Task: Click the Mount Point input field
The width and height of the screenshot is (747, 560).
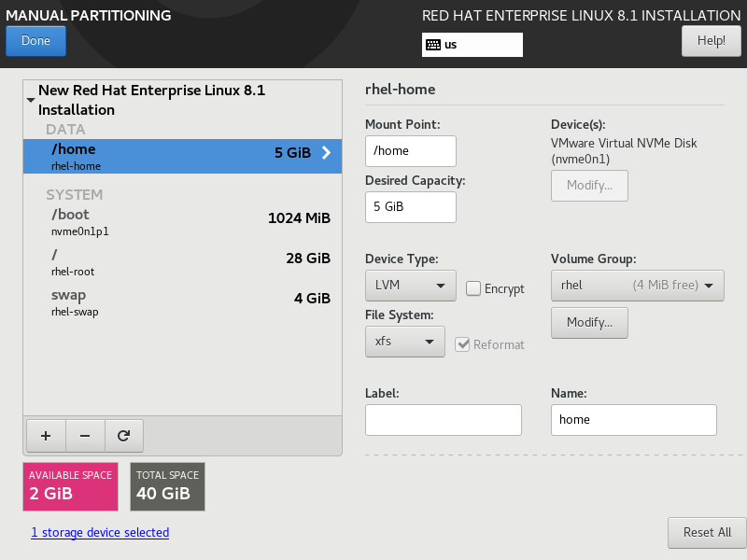Action: point(411,151)
